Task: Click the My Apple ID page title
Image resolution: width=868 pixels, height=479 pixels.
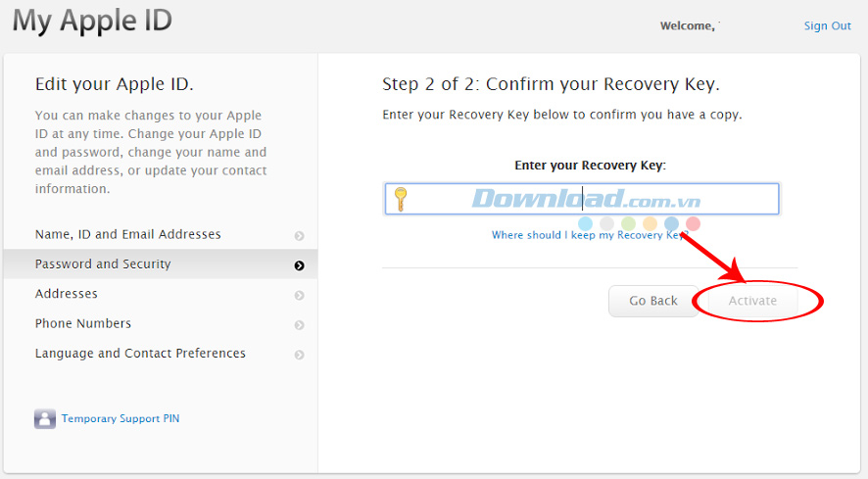Action: [x=92, y=22]
